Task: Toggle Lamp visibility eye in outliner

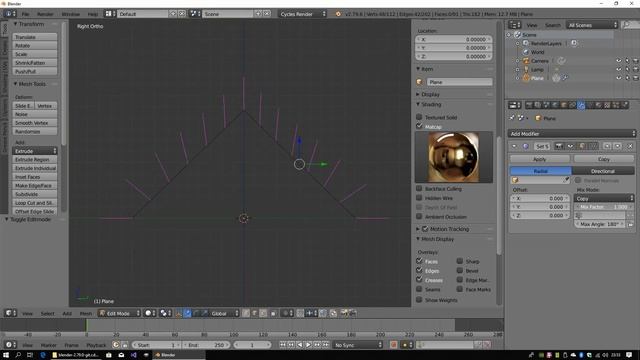Action: click(618, 69)
